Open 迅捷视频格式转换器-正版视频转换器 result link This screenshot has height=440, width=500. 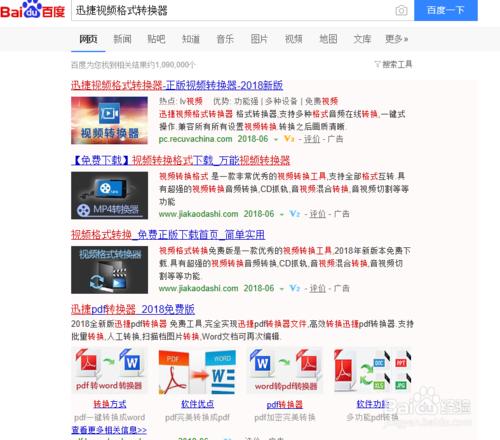coord(177,85)
